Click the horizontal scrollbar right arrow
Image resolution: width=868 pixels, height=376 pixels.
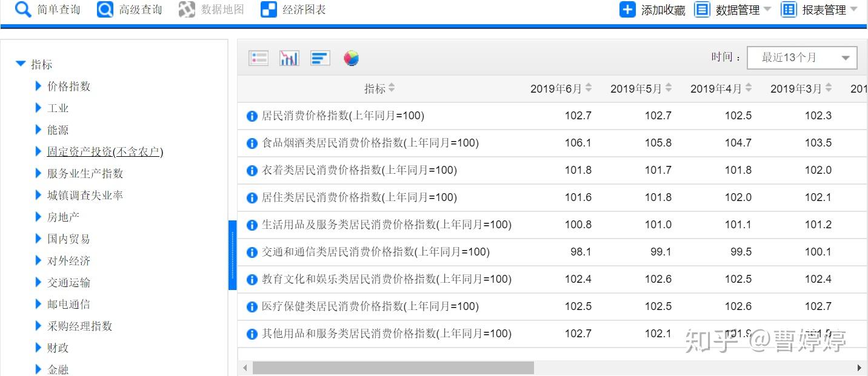(859, 368)
